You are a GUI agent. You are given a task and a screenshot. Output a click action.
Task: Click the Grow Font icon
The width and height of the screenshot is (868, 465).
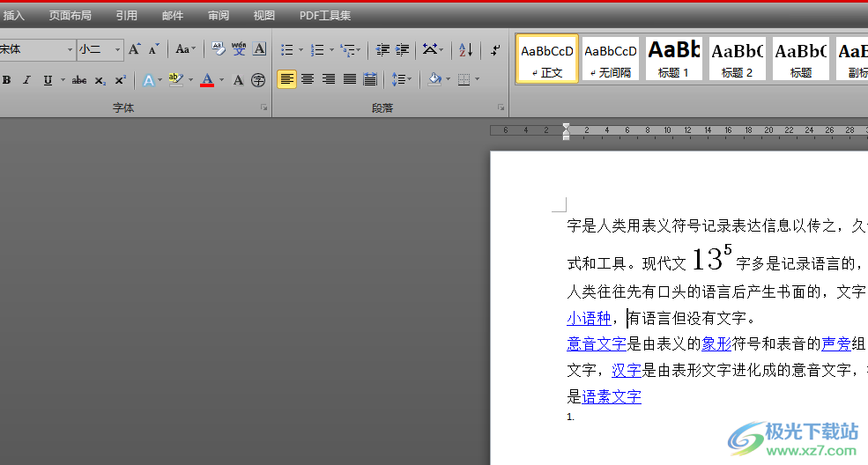(135, 49)
